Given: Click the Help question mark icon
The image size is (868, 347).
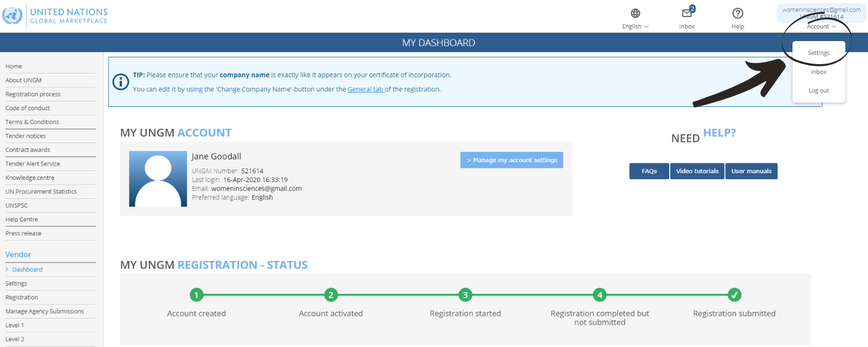Looking at the screenshot, I should [738, 13].
